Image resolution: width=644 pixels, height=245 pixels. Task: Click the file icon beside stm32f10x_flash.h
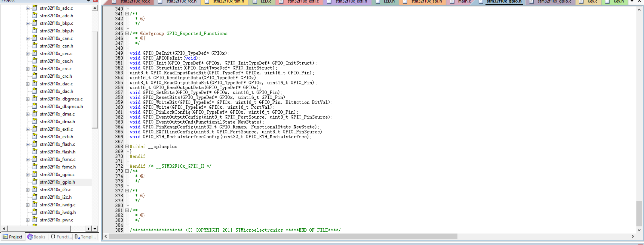35,151
